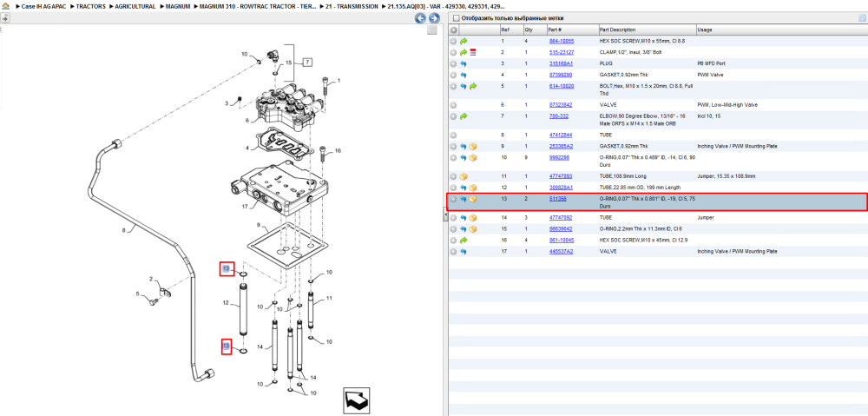Toggle selection circle for ref 8 TUBE row
Image resolution: width=868 pixels, height=416 pixels.
pos(453,135)
